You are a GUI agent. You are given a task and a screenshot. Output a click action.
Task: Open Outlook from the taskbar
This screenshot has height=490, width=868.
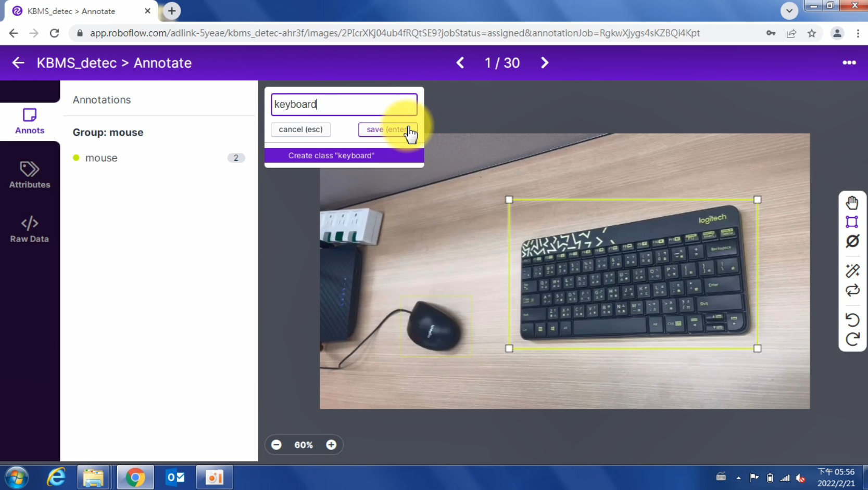[175, 477]
